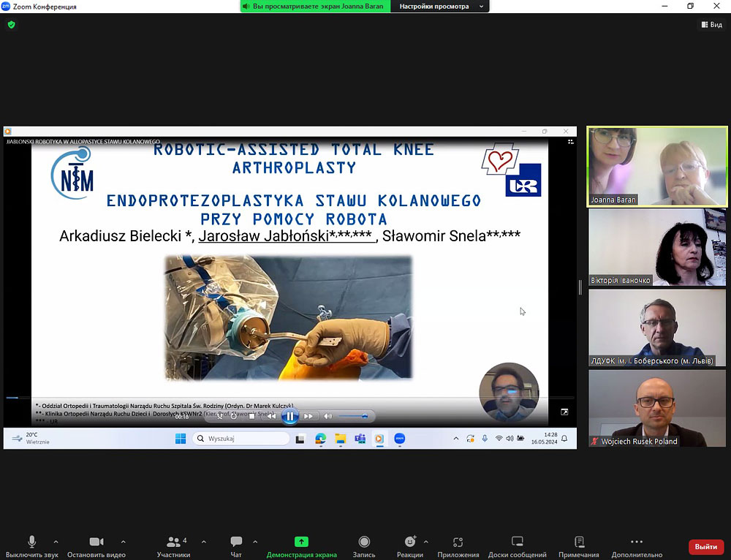Open Примечания notes
Screen dimensions: 731x560
[x=578, y=547]
